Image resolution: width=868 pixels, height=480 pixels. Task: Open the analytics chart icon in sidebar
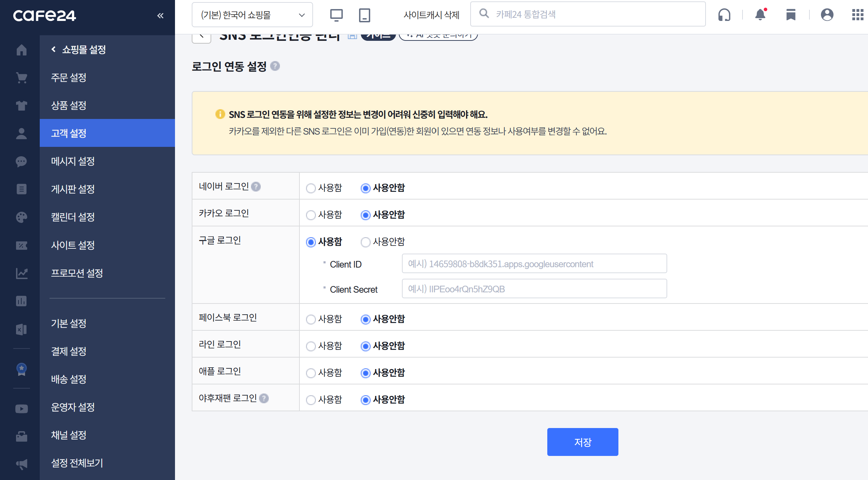click(21, 273)
